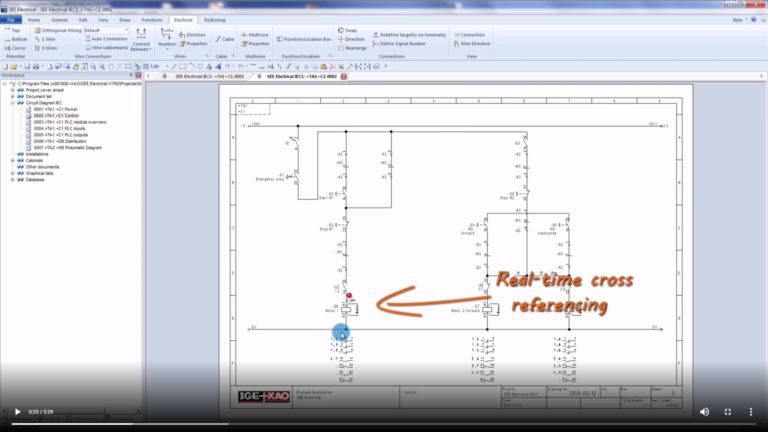Open page 0007 Pneumatic Diagram

[68, 147]
